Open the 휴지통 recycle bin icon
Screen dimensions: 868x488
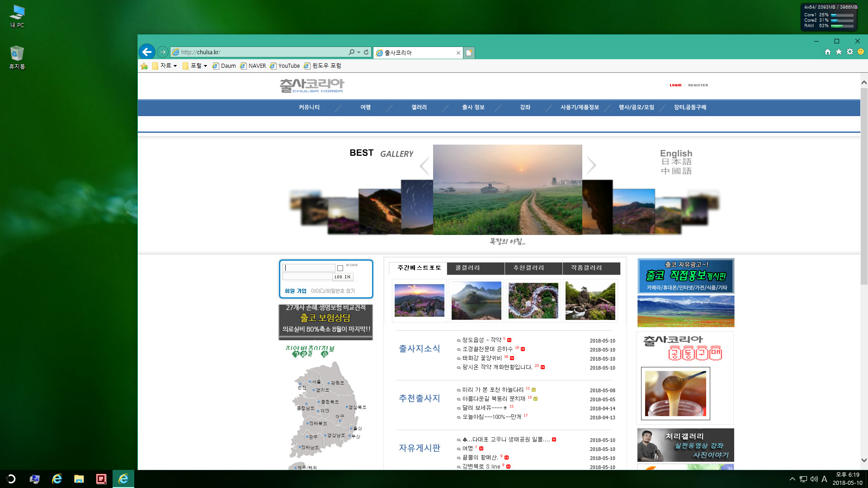[x=17, y=57]
